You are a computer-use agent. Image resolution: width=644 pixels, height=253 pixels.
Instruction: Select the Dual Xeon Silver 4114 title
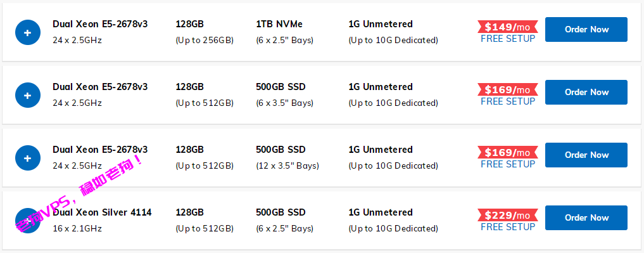[x=103, y=212]
